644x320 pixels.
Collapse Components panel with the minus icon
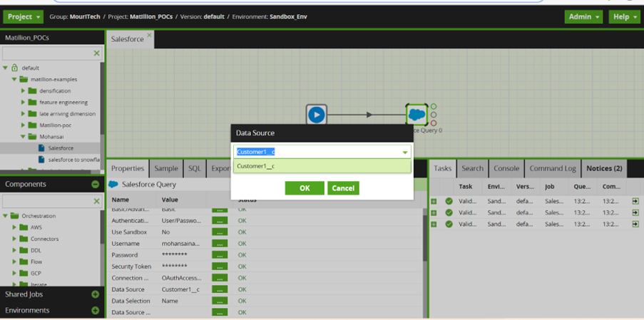[x=96, y=185]
